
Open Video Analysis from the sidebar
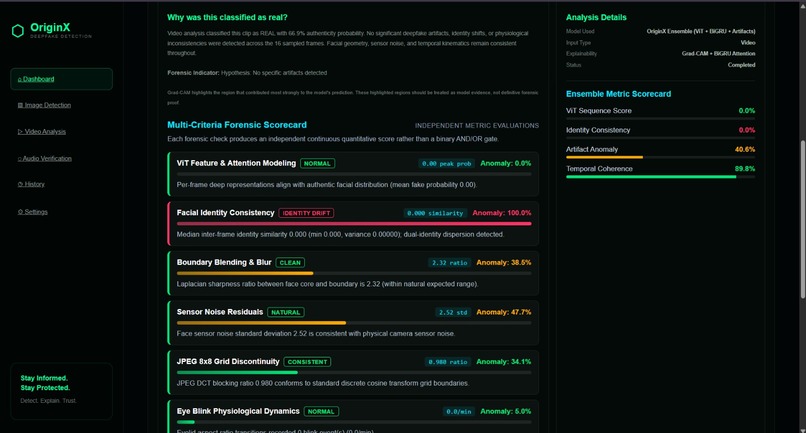(42, 132)
